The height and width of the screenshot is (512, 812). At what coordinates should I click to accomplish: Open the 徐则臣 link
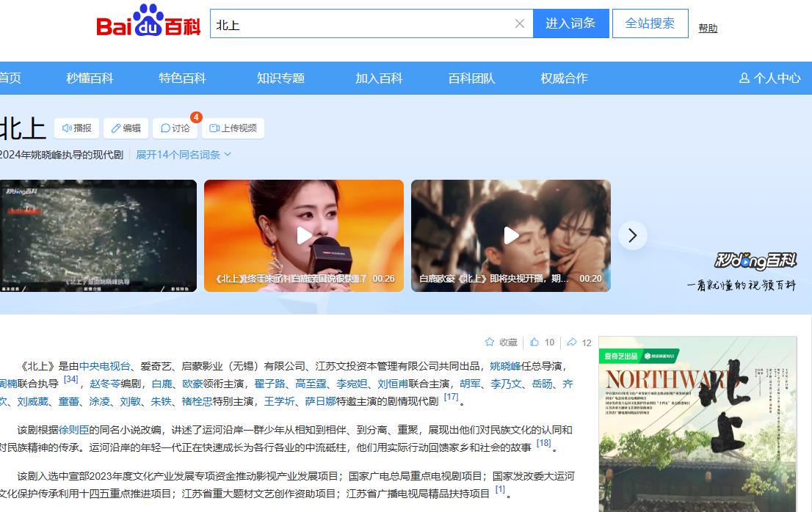(x=73, y=430)
